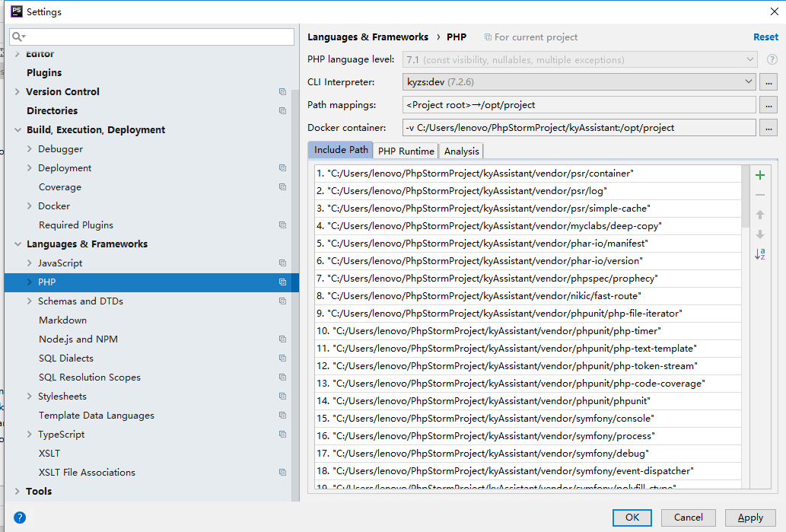
Task: Click the Path mappings text field
Action: (x=579, y=105)
